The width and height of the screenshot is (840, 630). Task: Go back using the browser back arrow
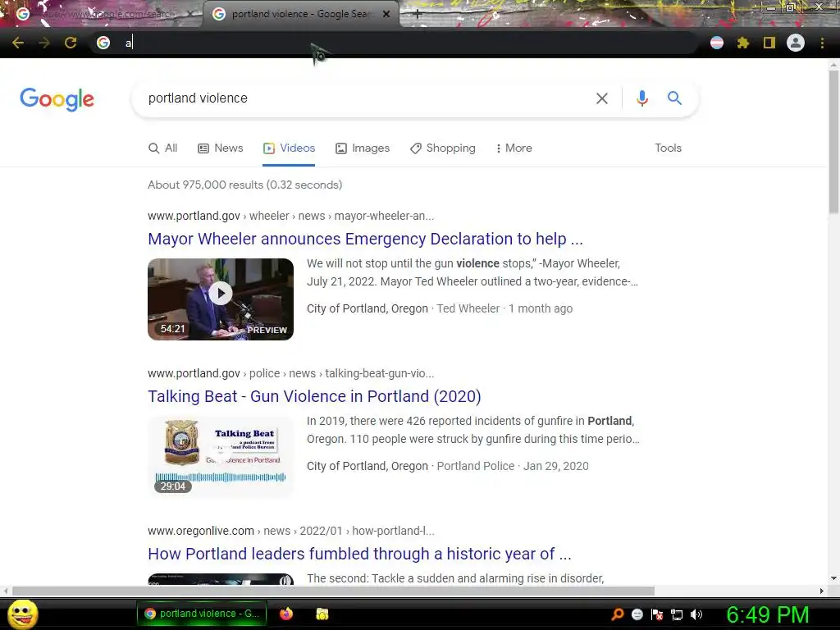pos(18,43)
